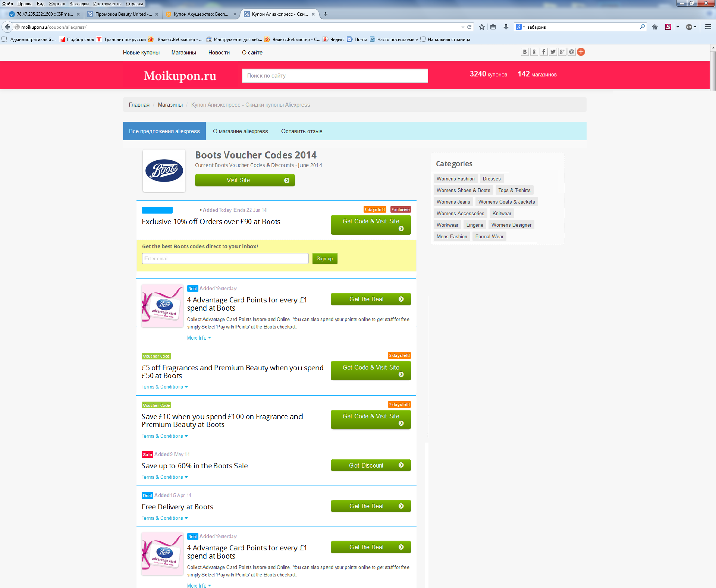The image size is (716, 588).
Task: Open the Файл menu
Action: click(x=7, y=3)
